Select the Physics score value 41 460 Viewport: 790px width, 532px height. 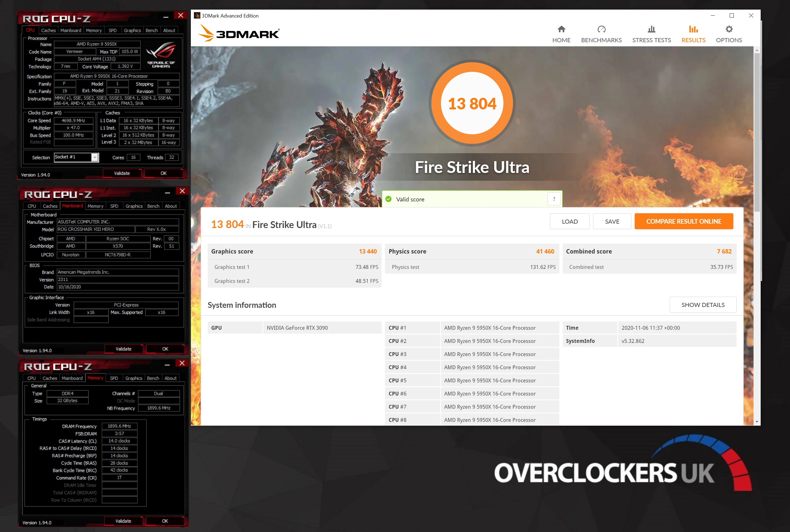(x=545, y=251)
